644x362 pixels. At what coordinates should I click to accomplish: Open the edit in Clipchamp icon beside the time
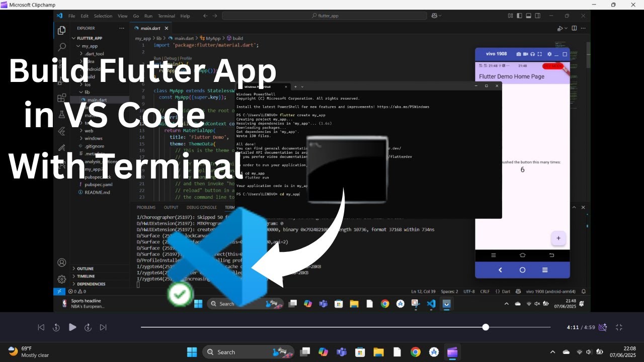(603, 327)
